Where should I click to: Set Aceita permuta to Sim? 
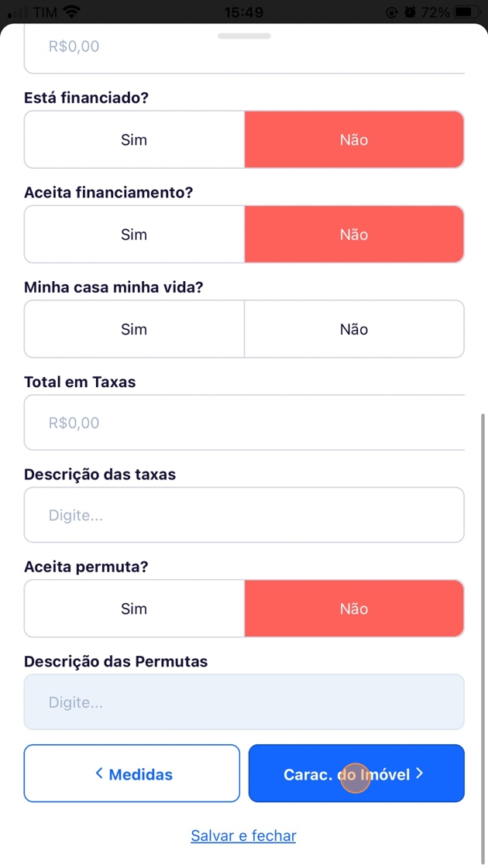click(134, 609)
